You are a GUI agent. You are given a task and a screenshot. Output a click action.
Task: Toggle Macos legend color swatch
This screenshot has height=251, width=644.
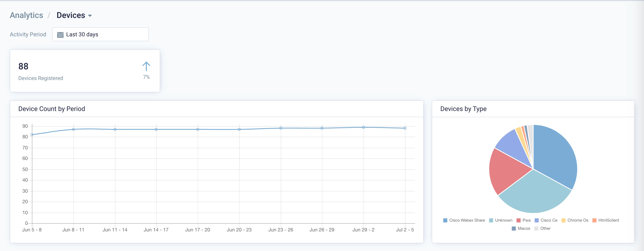click(x=514, y=229)
